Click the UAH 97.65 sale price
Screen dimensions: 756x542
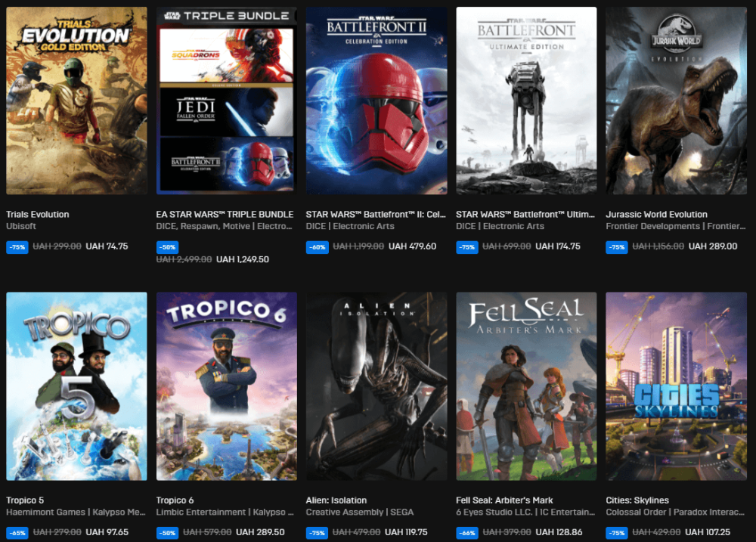point(107,532)
